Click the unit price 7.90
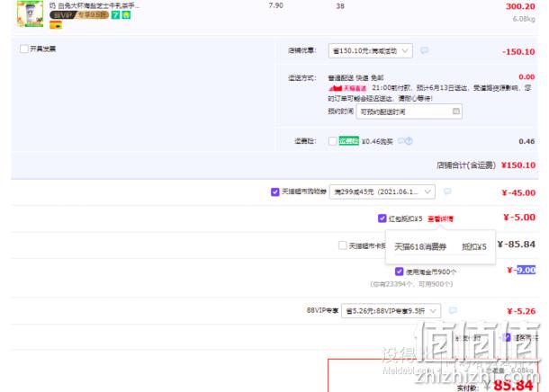This screenshot has height=392, width=549. pos(276,5)
